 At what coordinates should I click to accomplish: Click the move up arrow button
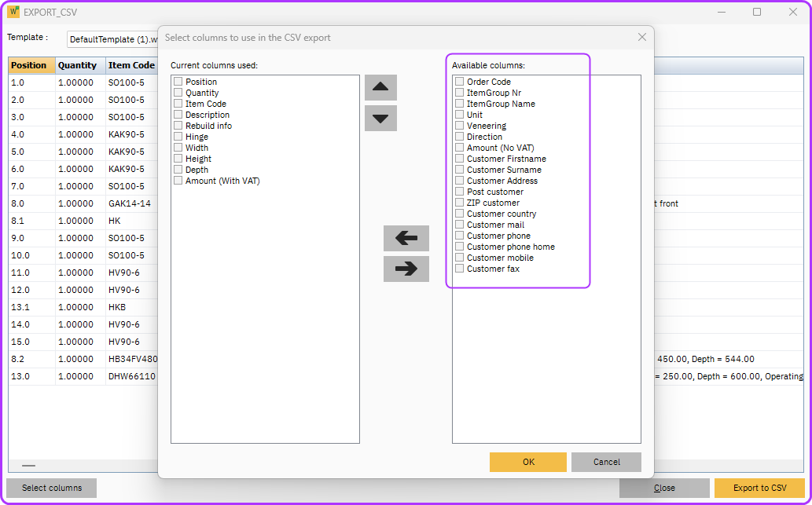click(x=380, y=87)
